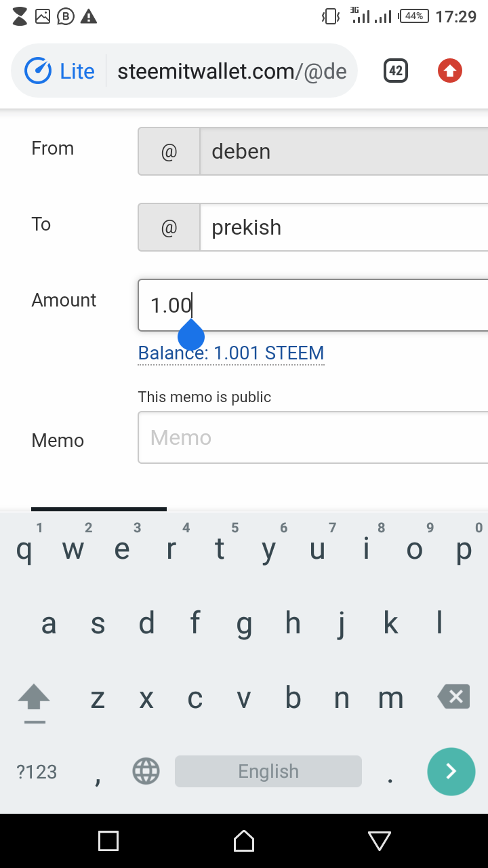Tap the Android recent apps square button
The image size is (488, 868).
click(x=108, y=841)
